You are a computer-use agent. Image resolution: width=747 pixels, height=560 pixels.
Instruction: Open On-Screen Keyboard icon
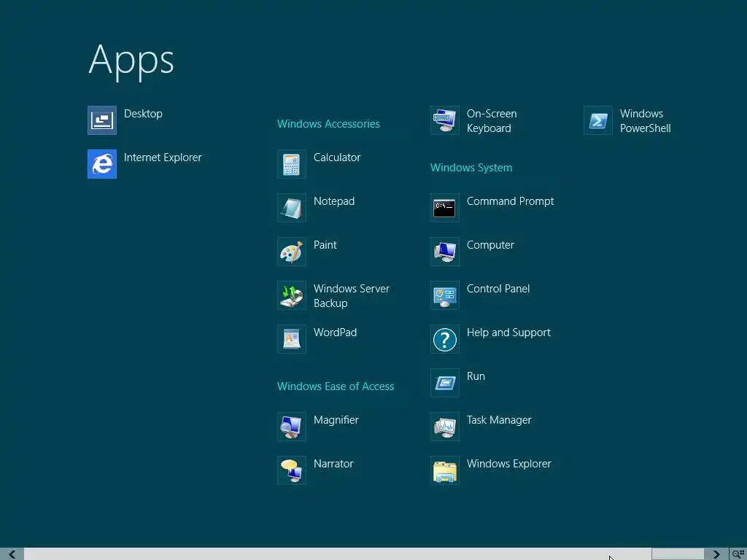tap(445, 120)
